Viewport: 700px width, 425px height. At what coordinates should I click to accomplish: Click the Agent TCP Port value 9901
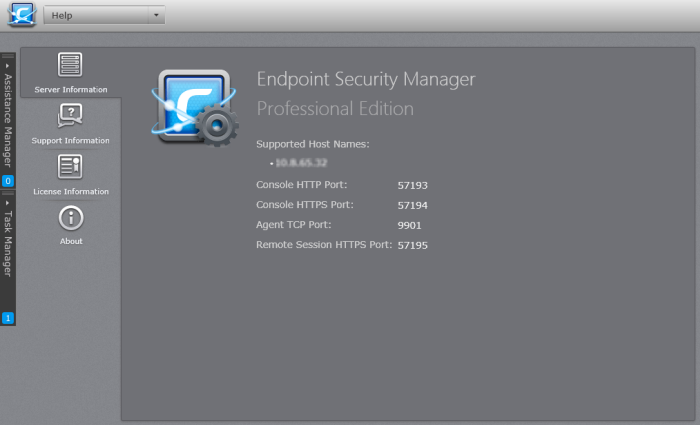pos(409,225)
